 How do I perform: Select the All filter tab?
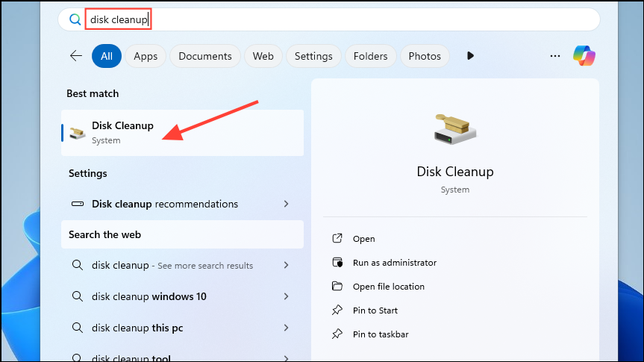(107, 56)
